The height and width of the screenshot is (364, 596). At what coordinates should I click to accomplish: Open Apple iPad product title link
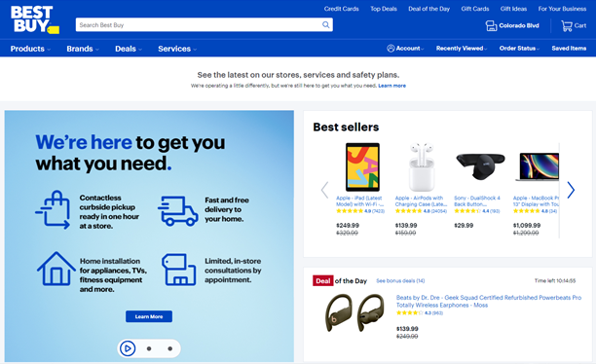tap(359, 201)
